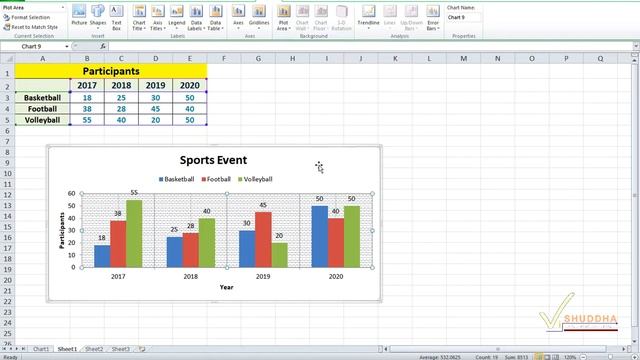
Task: Select the Participants vertical axis title
Action: click(62, 230)
